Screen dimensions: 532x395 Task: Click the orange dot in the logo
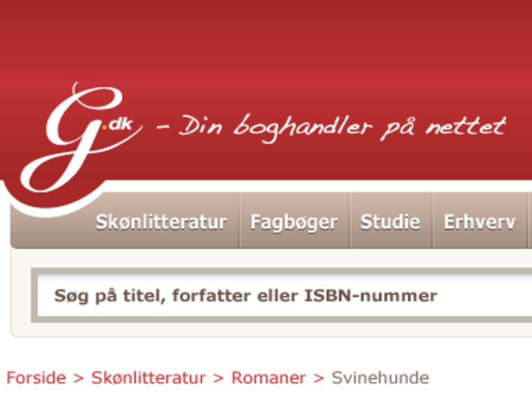click(x=105, y=128)
